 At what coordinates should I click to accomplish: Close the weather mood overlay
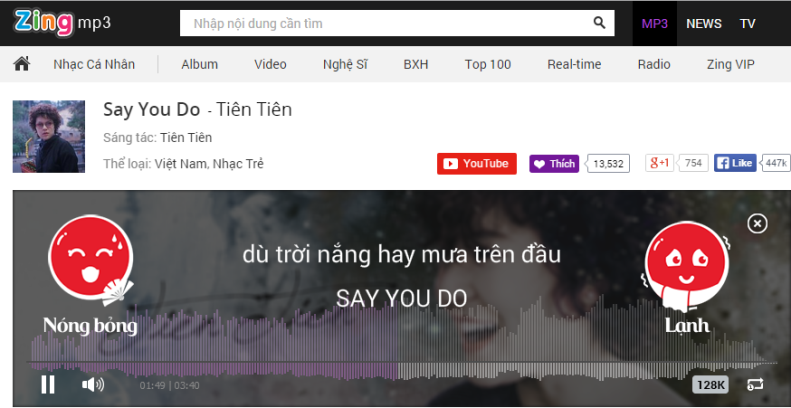(x=757, y=223)
